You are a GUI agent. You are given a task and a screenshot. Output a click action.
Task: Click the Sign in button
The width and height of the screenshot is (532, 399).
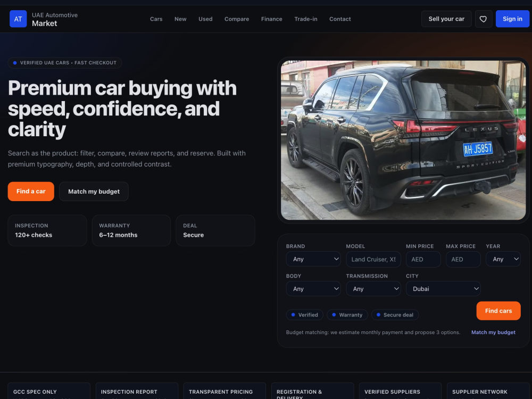point(512,19)
